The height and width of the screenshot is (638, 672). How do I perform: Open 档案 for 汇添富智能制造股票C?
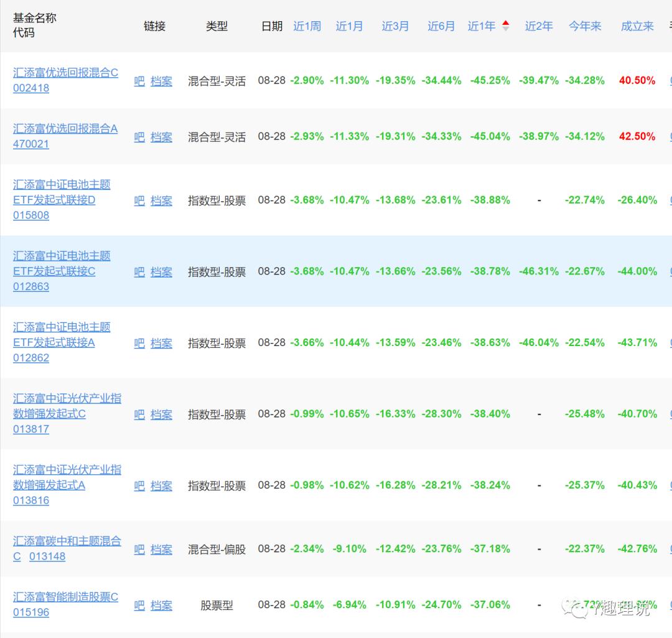point(162,605)
